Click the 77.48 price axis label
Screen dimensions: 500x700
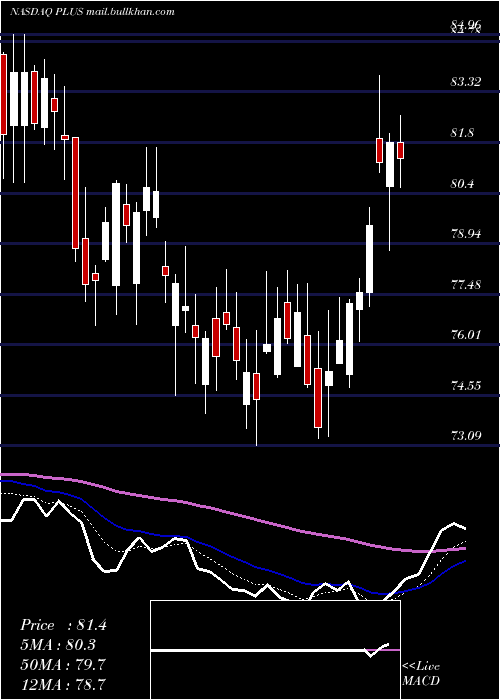[x=466, y=285]
